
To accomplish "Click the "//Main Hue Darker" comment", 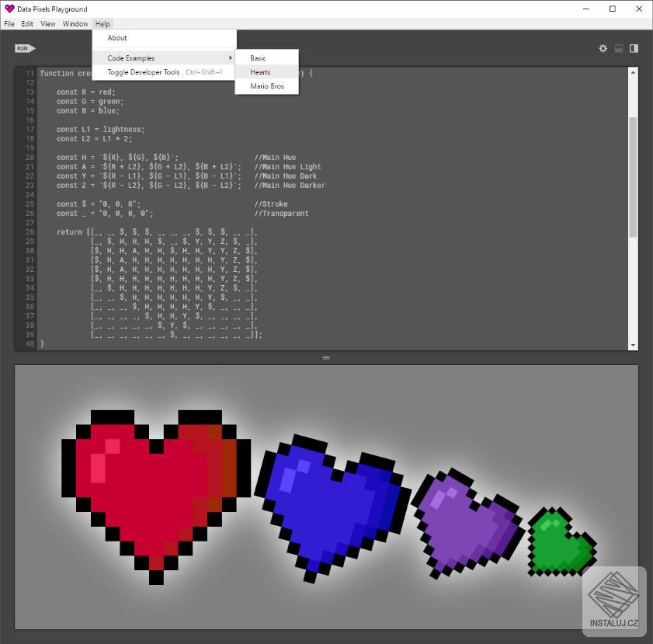I will click(290, 186).
